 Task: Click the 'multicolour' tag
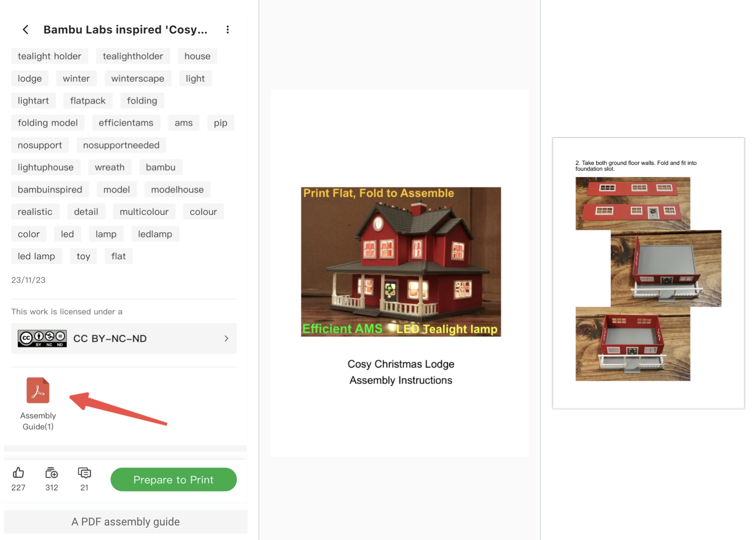pos(144,212)
